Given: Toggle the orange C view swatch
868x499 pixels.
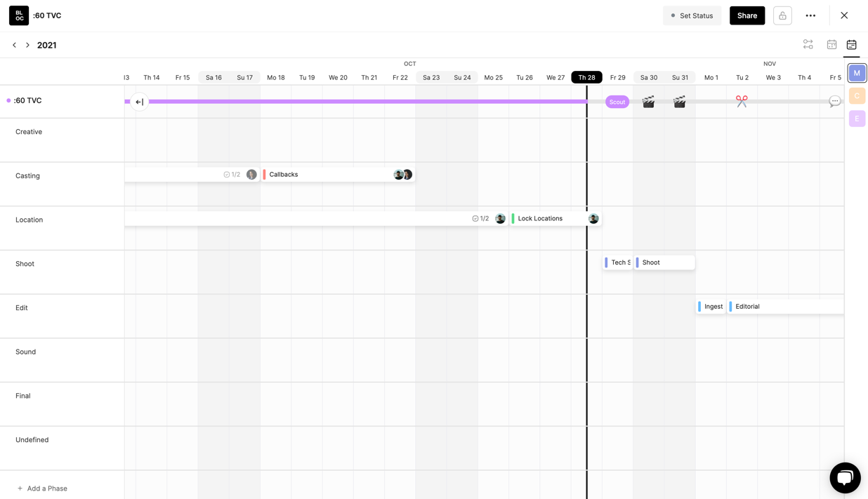Looking at the screenshot, I should point(857,96).
